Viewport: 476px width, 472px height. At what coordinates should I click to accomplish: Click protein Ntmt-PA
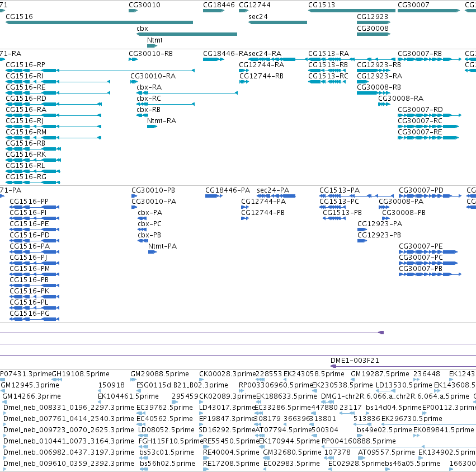tap(152, 252)
